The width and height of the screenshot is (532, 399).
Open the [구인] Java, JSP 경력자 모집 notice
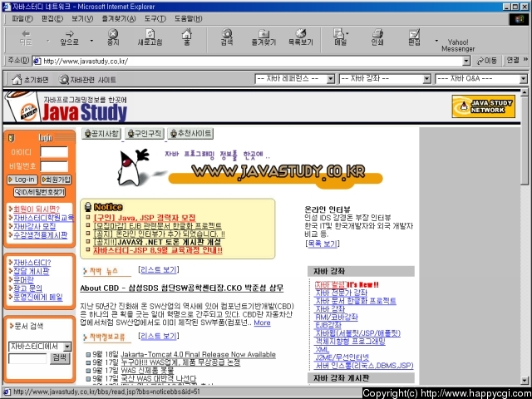point(144,218)
